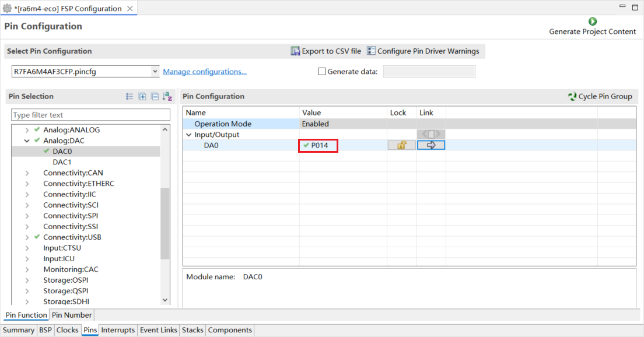The image size is (644, 337).
Task: Open the Stacks tab
Action: [x=192, y=330]
